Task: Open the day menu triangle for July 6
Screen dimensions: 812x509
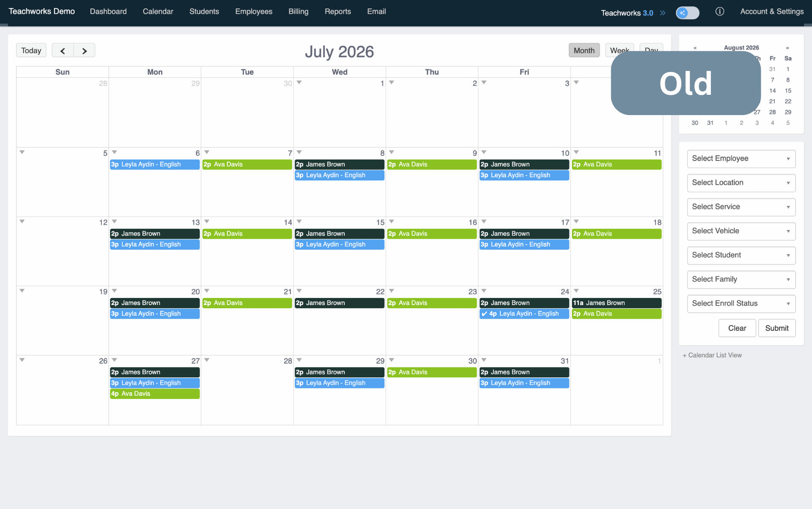Action: pyautogui.click(x=114, y=152)
